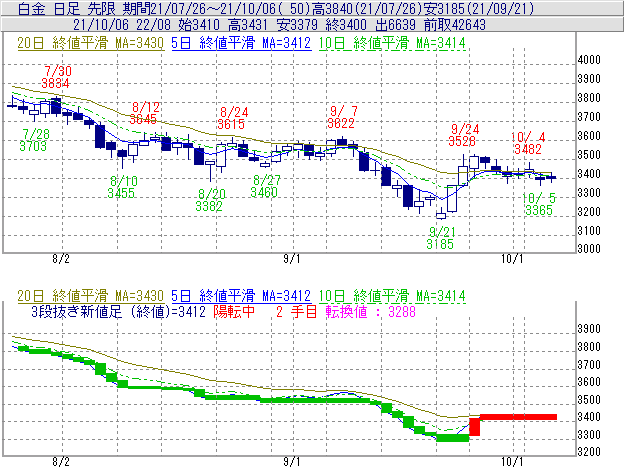Click the title text 白金 日足 先限
The image size is (624, 475).
coord(69,8)
